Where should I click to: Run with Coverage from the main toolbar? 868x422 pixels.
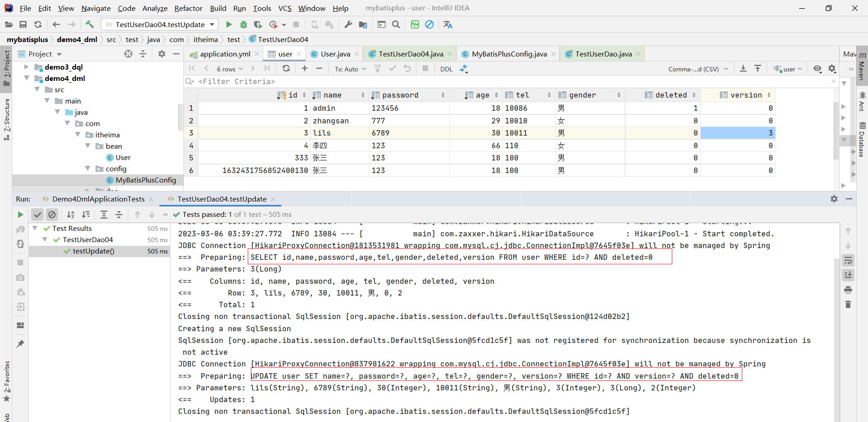point(258,24)
